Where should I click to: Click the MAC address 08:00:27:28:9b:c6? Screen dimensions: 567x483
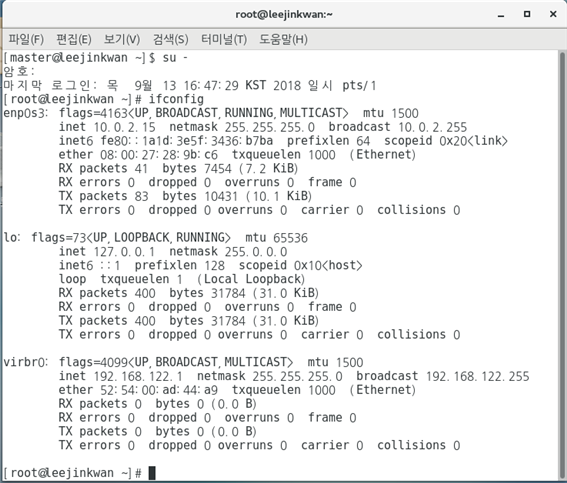159,155
